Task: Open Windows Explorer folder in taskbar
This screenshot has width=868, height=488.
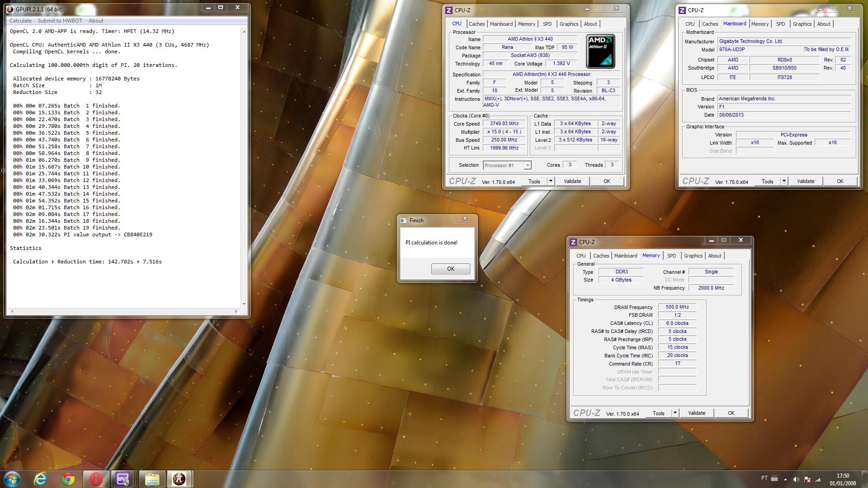Action: point(152,479)
